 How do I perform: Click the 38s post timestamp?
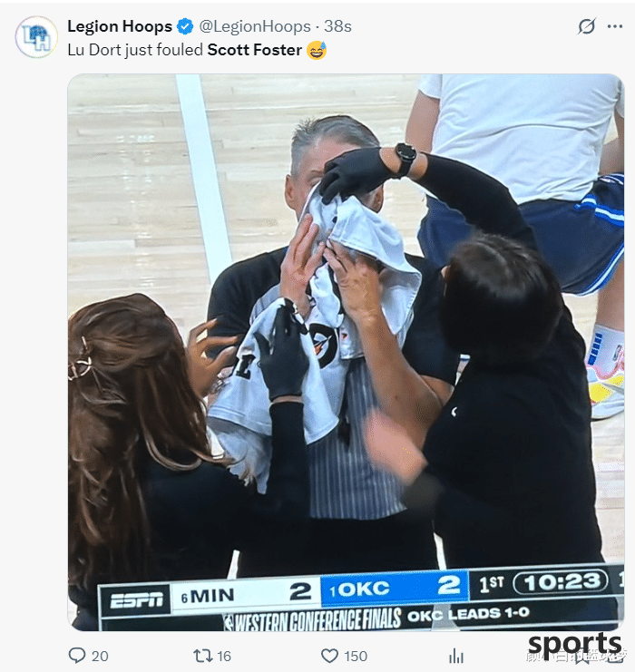pos(337,26)
